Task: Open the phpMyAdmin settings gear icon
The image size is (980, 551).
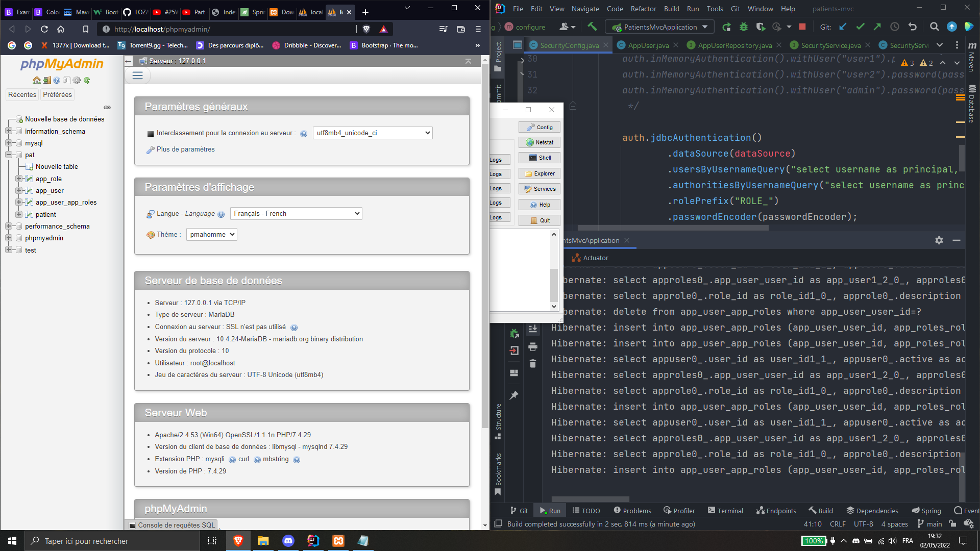Action: (x=77, y=80)
